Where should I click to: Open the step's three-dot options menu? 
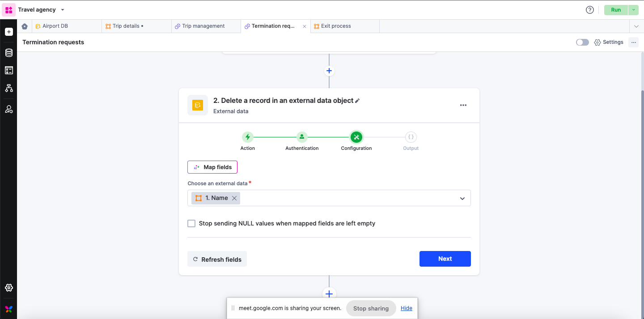click(463, 105)
